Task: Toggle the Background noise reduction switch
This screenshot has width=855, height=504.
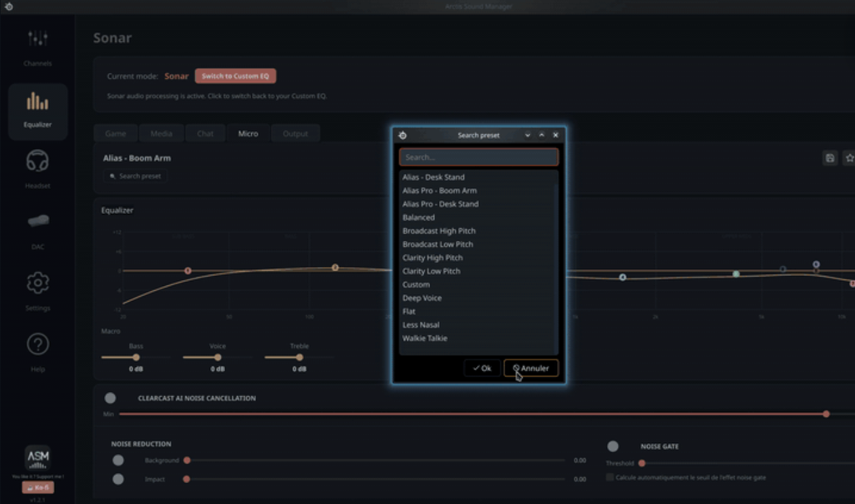Action: click(118, 460)
